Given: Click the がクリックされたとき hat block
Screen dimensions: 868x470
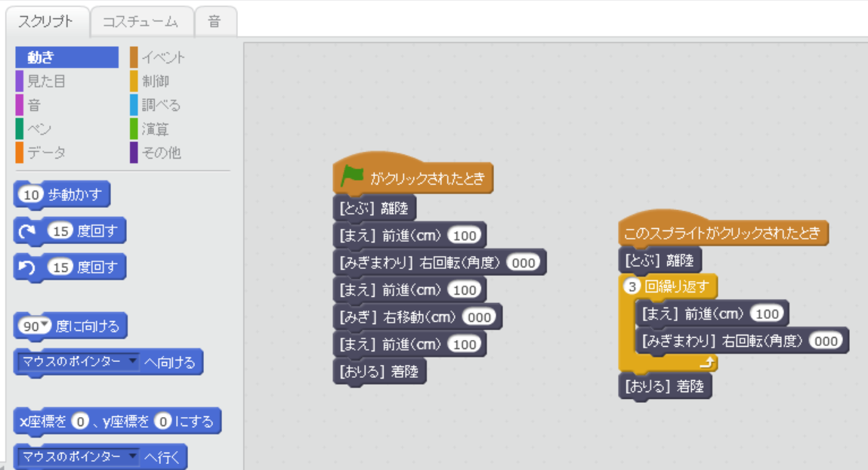Looking at the screenshot, I should (413, 173).
